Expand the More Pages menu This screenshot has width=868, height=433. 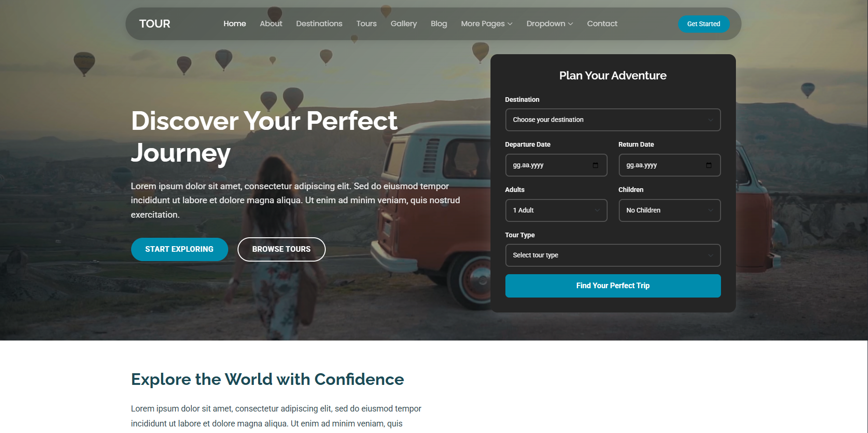coord(486,24)
